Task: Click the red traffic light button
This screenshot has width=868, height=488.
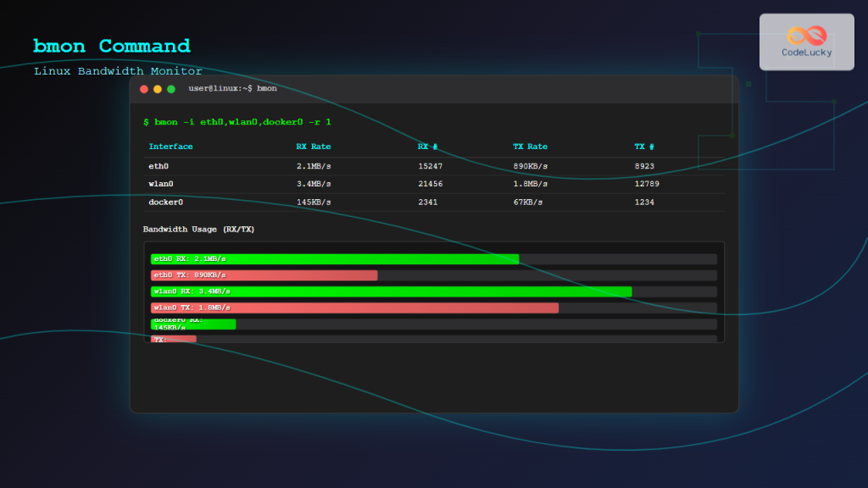Action: click(x=142, y=87)
